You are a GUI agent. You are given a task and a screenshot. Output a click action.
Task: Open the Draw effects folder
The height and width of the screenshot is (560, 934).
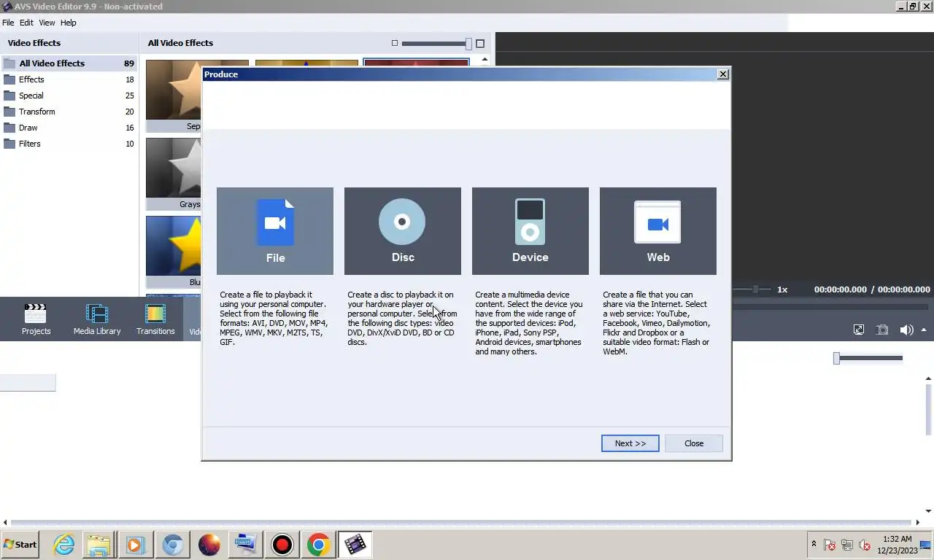pyautogui.click(x=69, y=128)
